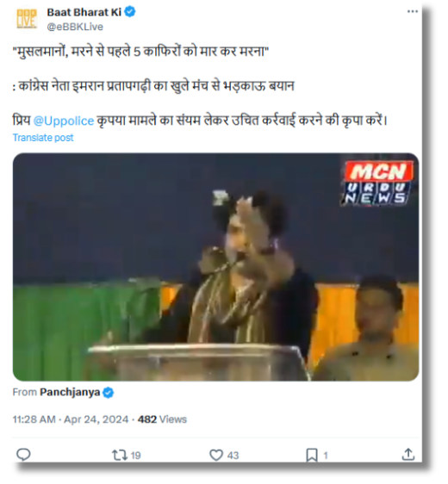The width and height of the screenshot is (448, 484).
Task: Click the 19 reposts count
Action: tap(135, 456)
